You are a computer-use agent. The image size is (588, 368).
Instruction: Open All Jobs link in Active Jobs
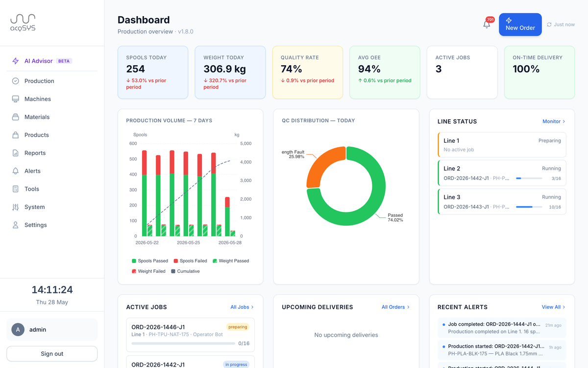pyautogui.click(x=242, y=307)
